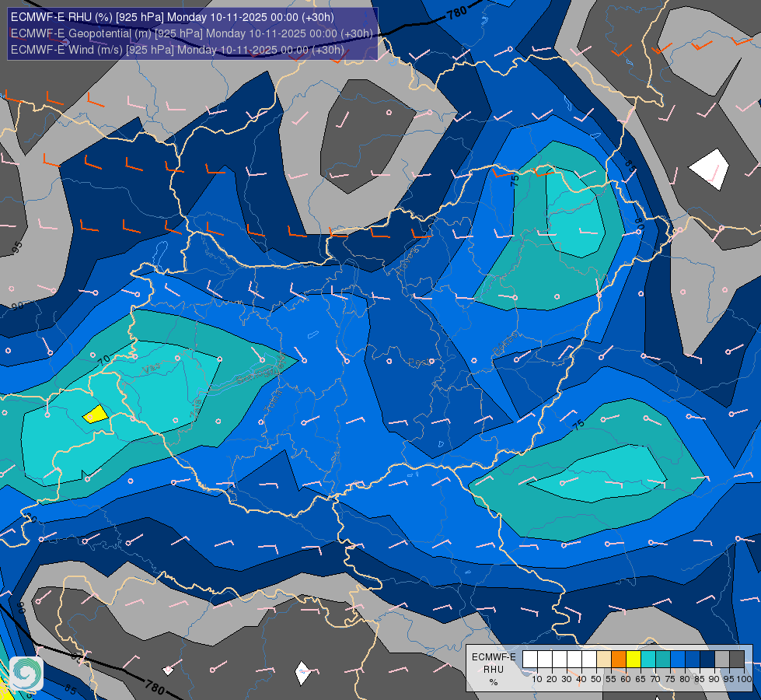Image resolution: width=761 pixels, height=700 pixels.
Task: Click the legend label "ECMWF-E"
Action: pyautogui.click(x=494, y=656)
